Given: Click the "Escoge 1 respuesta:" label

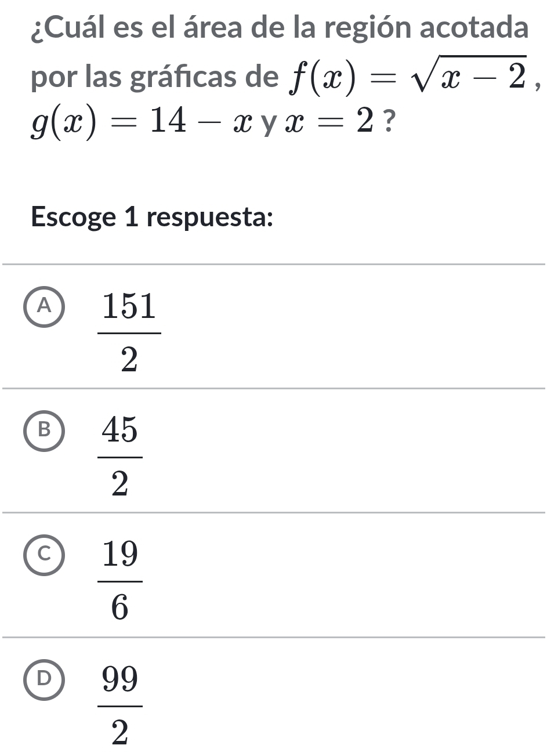Looking at the screenshot, I should [152, 218].
